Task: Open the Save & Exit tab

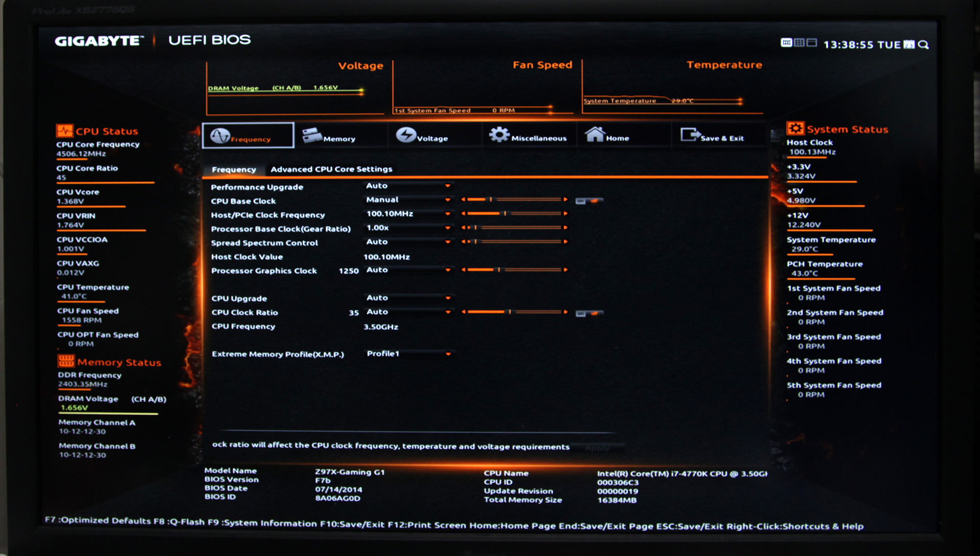Action: [718, 136]
